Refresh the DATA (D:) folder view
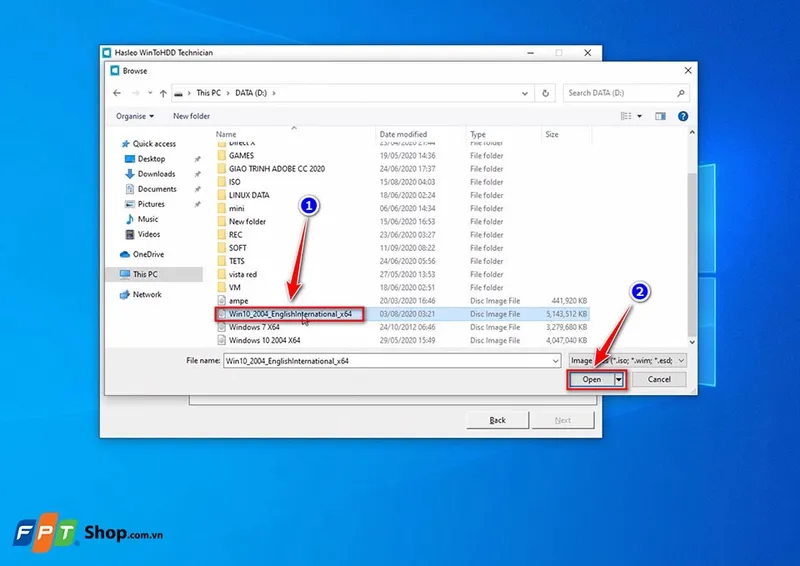 545,93
